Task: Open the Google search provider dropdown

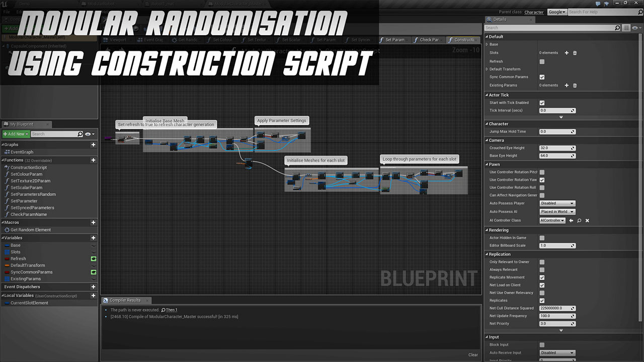Action: click(557, 12)
